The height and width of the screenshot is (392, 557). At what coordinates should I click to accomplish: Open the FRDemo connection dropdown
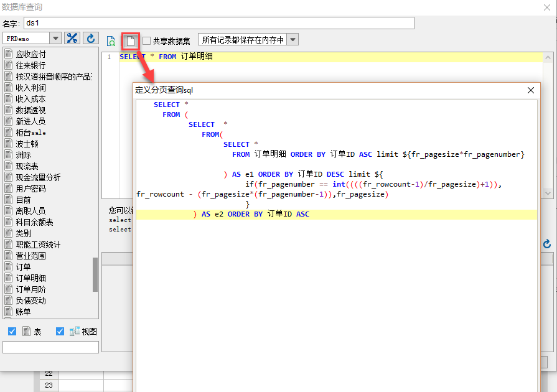click(x=55, y=39)
